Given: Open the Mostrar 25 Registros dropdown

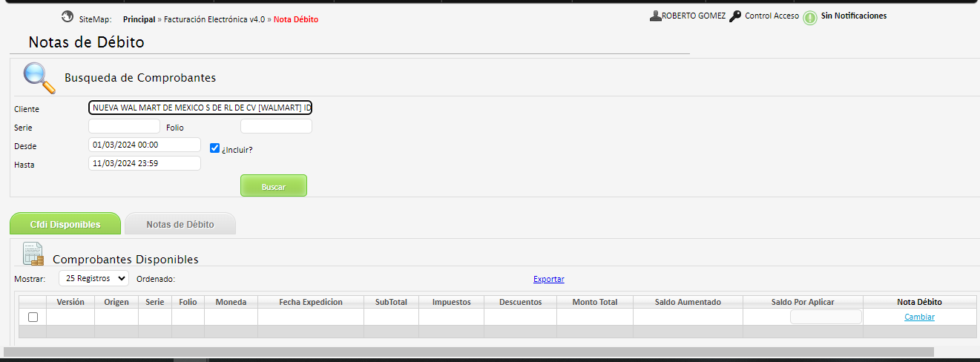Looking at the screenshot, I should [93, 278].
